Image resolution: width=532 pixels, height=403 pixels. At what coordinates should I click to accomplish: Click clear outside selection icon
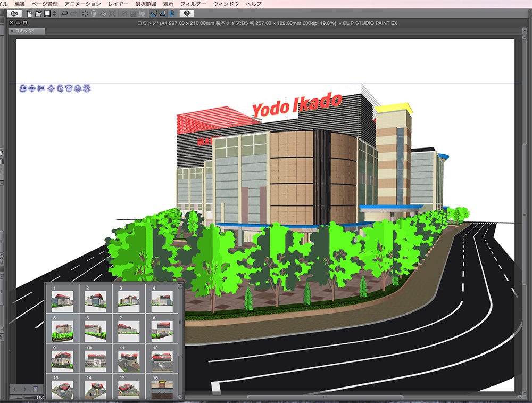94,14
